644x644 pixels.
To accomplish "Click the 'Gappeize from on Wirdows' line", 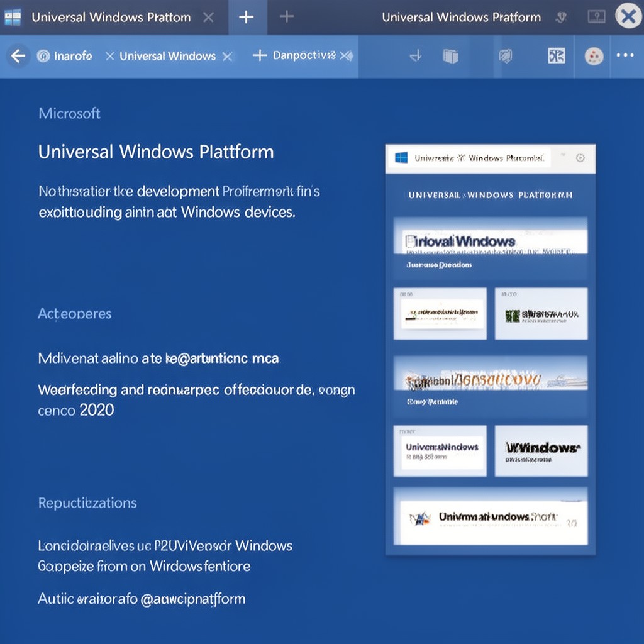I will [x=144, y=567].
